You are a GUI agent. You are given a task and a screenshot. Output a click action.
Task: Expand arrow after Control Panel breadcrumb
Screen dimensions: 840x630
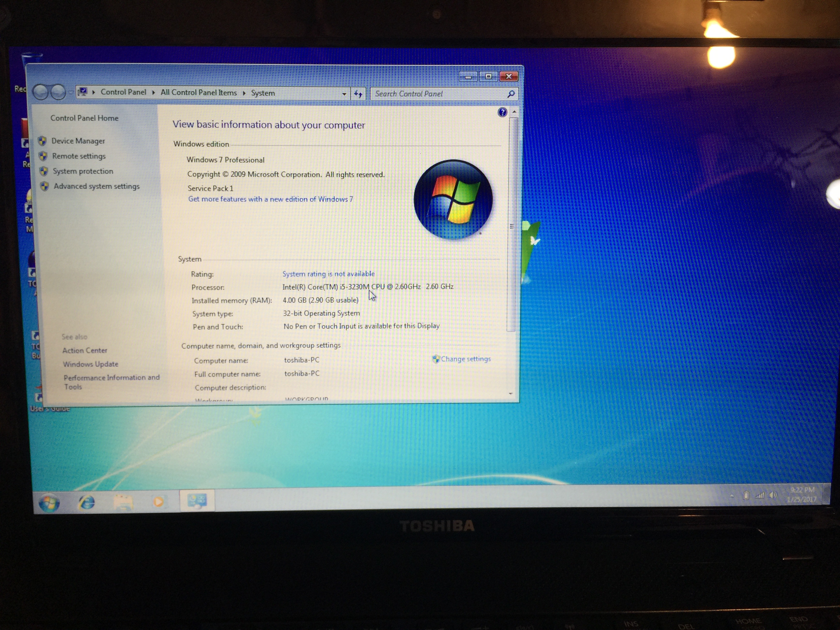click(x=153, y=92)
